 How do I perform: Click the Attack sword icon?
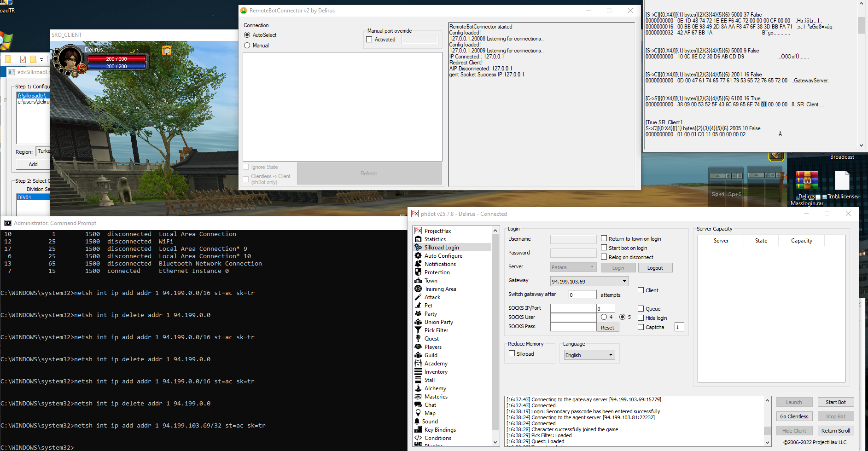tap(418, 297)
